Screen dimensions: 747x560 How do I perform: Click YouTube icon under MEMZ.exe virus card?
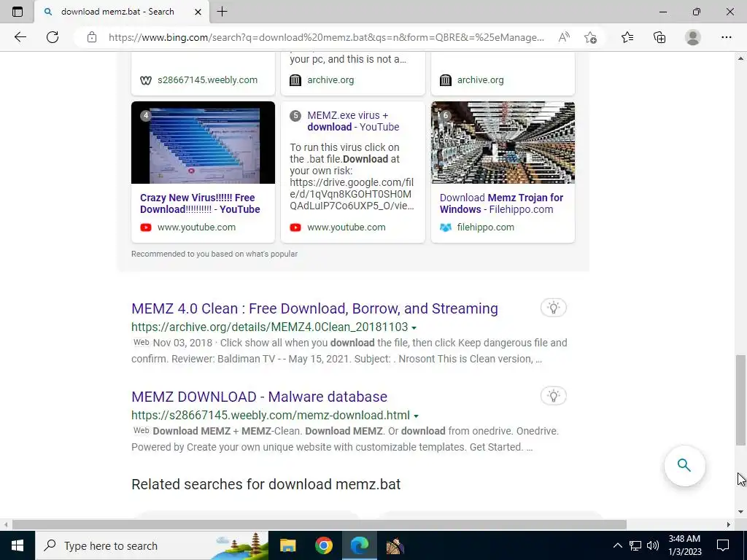(295, 227)
